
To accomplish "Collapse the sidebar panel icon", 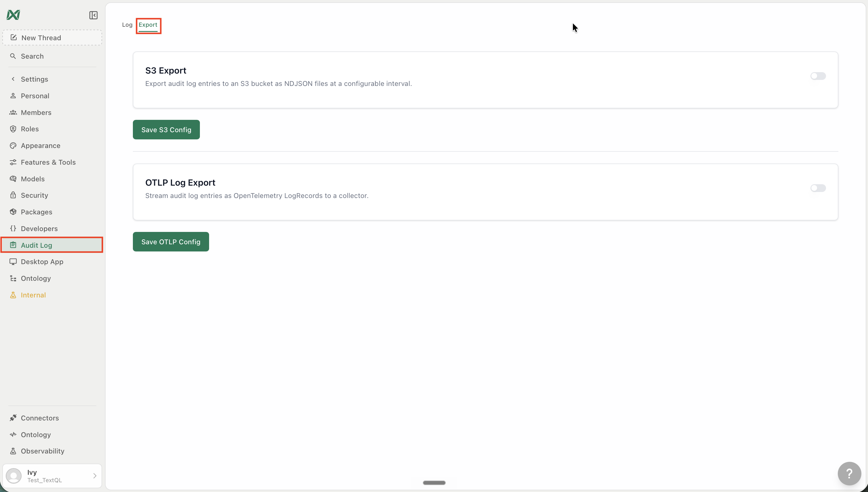I will point(93,15).
